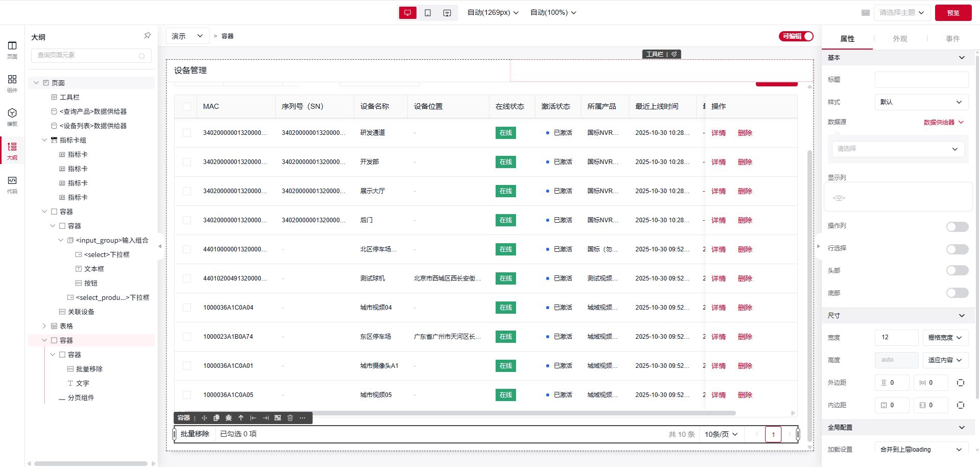Screen dimensions: 980x467
Task: Click the trash delete icon in container toolbar
Action: (x=290, y=418)
